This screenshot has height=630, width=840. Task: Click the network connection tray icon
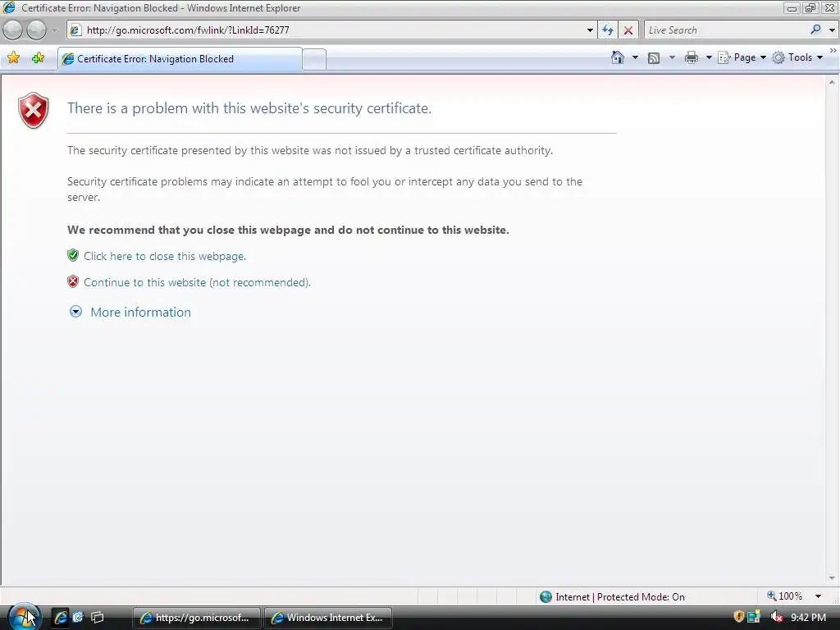(x=754, y=617)
